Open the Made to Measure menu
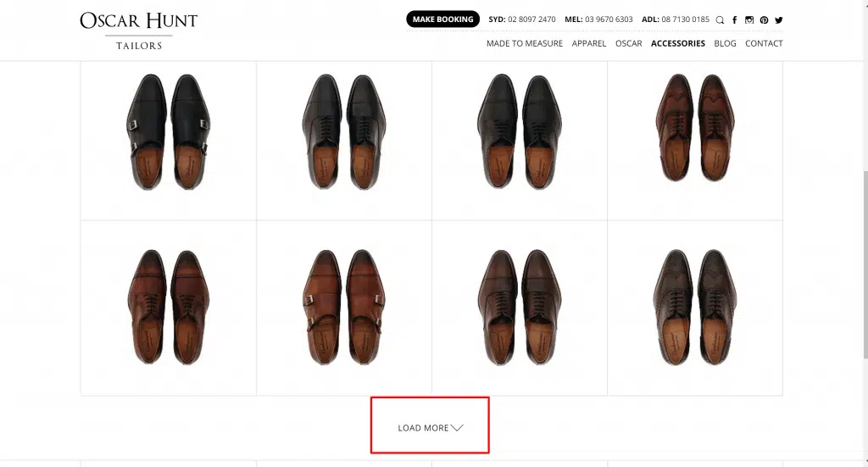868x467 pixels. click(524, 43)
